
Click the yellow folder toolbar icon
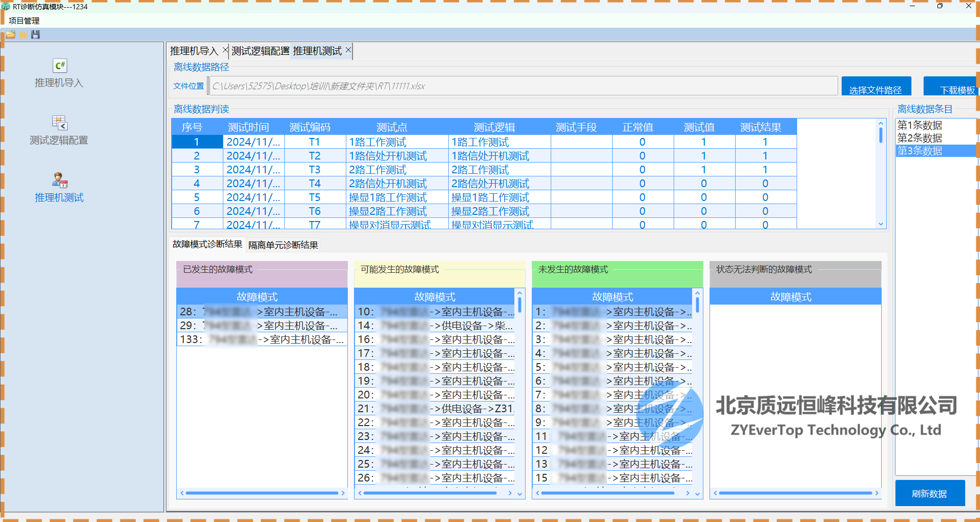point(23,35)
